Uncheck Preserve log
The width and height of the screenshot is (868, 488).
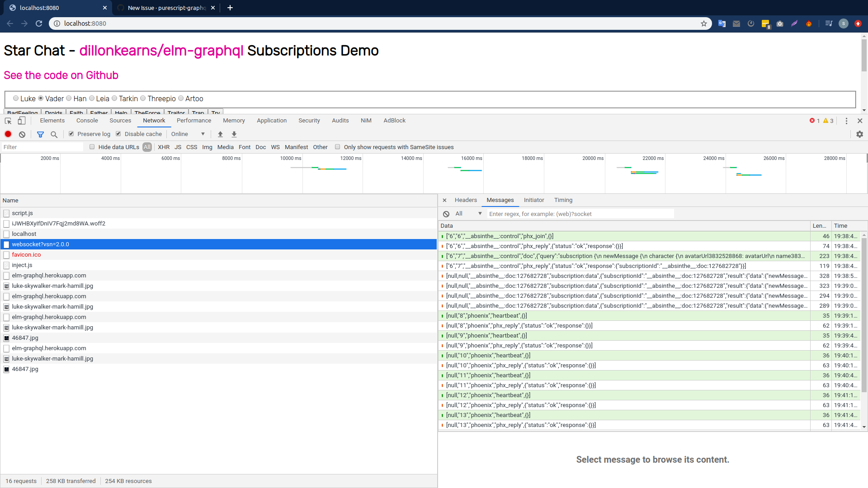pos(71,134)
